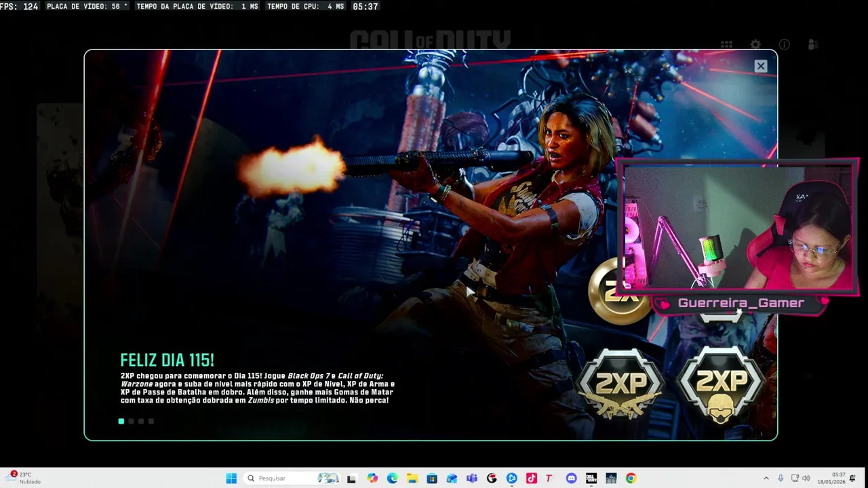Click the microphone icon in system tray
This screenshot has height=488, width=868.
(781, 479)
